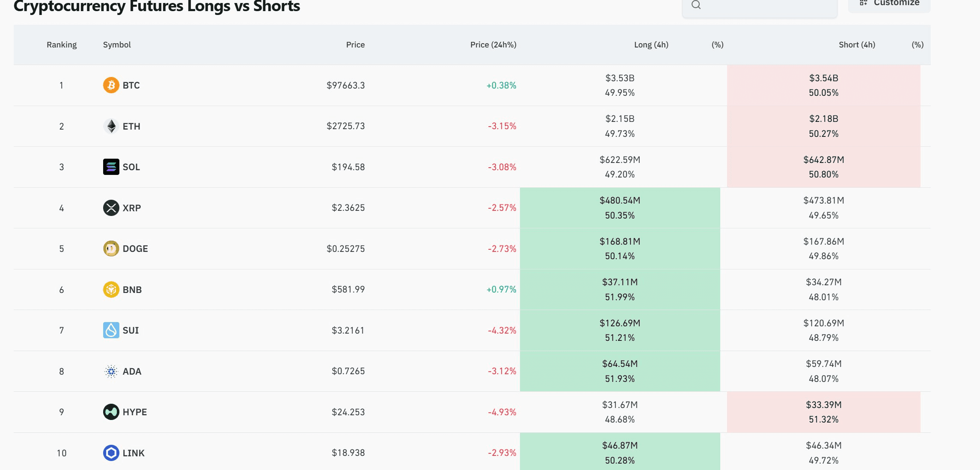
Task: Click BTC 24h change +0.38%
Action: click(x=502, y=85)
